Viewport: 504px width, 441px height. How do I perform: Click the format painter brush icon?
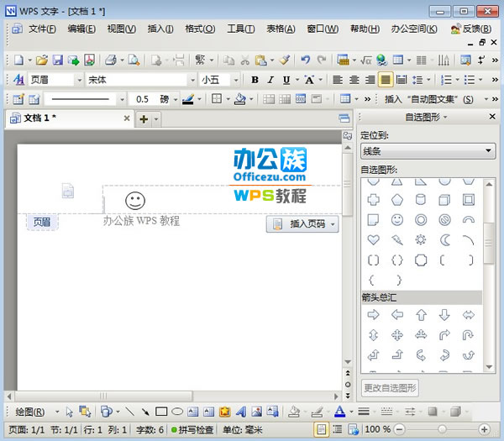coord(284,60)
